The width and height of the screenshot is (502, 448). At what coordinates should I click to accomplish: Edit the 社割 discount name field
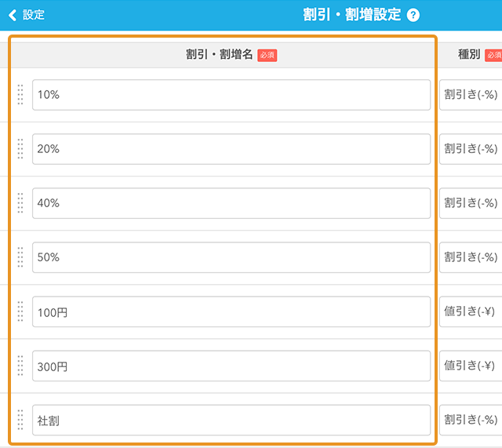[231, 420]
